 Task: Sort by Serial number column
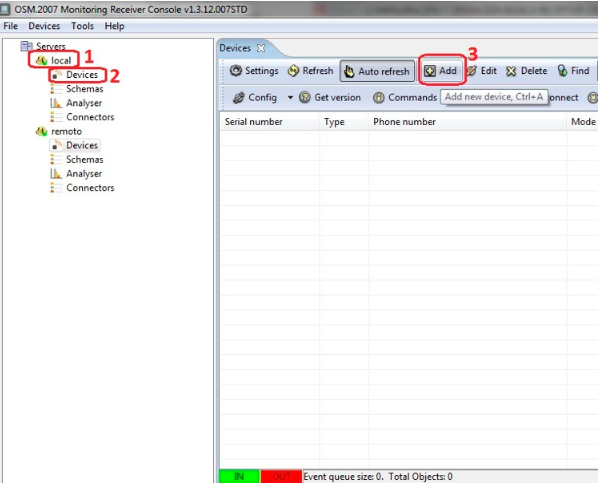coord(269,122)
